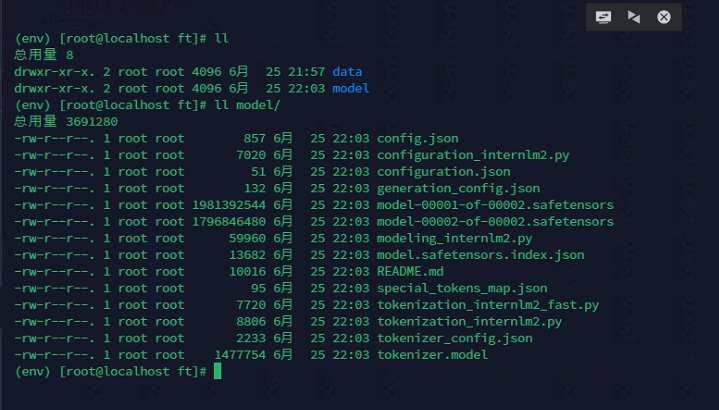Click the modeling_internlm2.py filename
The height and width of the screenshot is (410, 719).
tap(454, 238)
